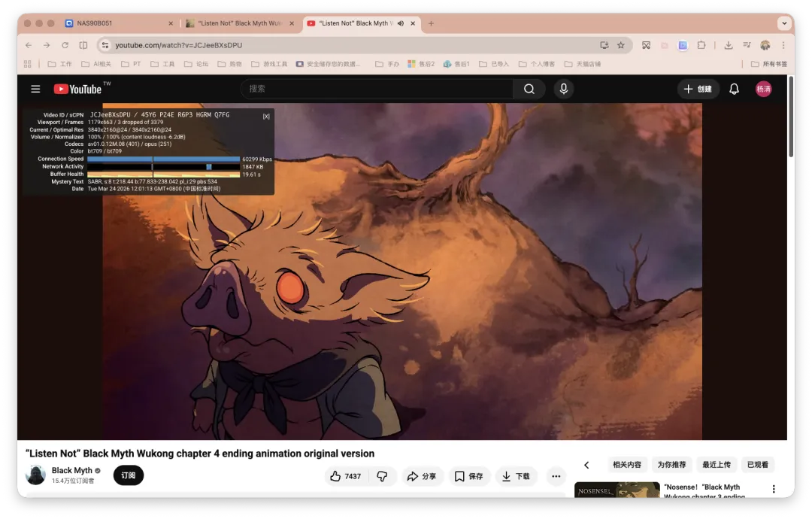Open a new browser tab
Viewport: 812px width, 519px height.
click(x=431, y=23)
